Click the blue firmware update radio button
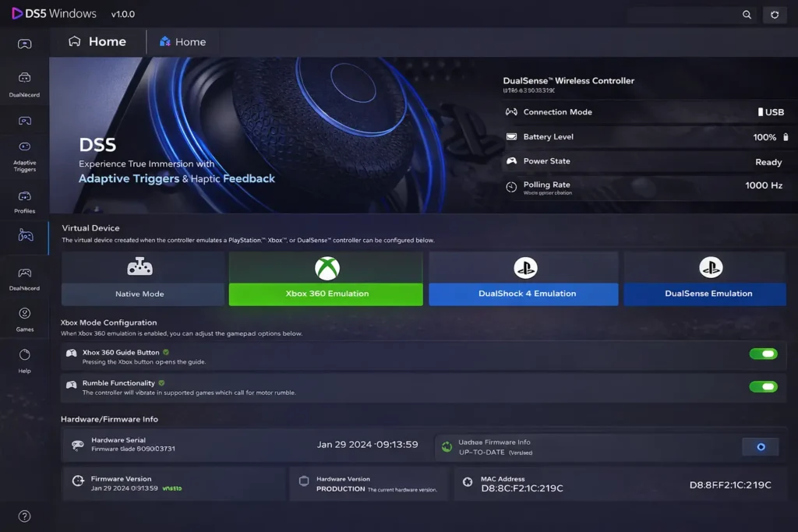This screenshot has width=798, height=532. [761, 447]
